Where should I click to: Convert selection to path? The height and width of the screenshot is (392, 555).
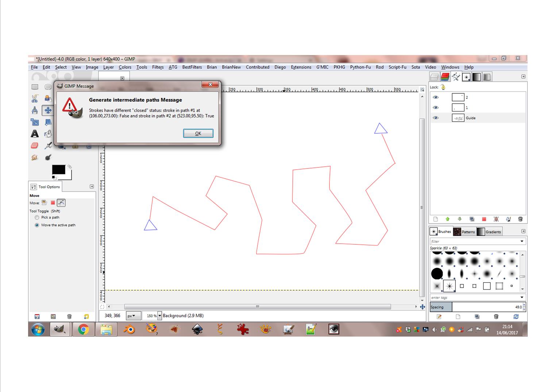[496, 219]
